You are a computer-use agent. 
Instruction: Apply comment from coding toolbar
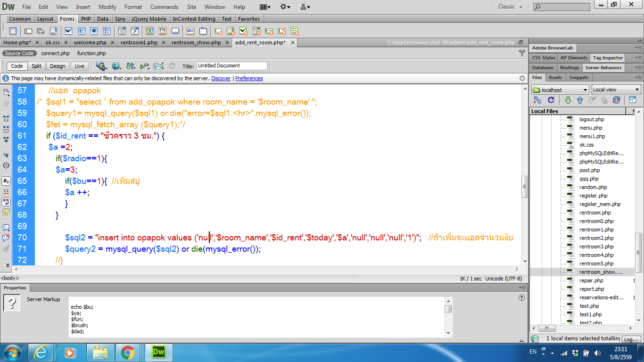(x=6, y=227)
